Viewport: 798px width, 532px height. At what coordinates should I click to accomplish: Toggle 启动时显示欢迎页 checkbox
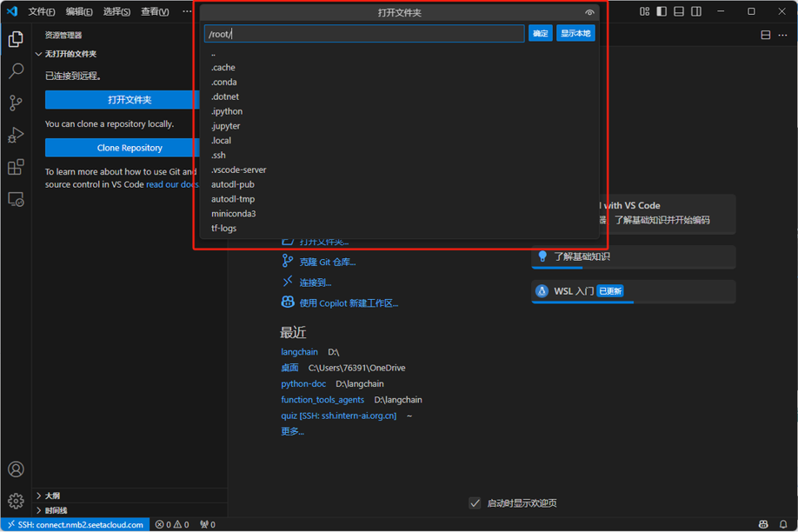coord(475,503)
